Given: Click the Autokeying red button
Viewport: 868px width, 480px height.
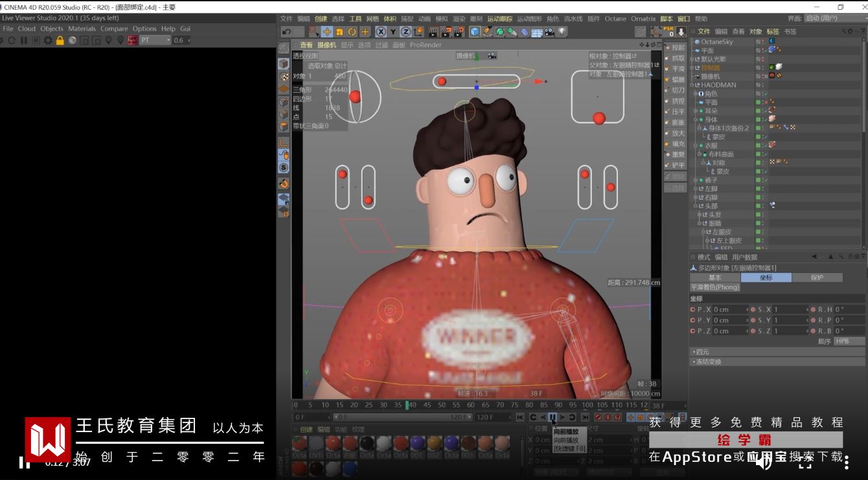Looking at the screenshot, I should click(x=608, y=418).
